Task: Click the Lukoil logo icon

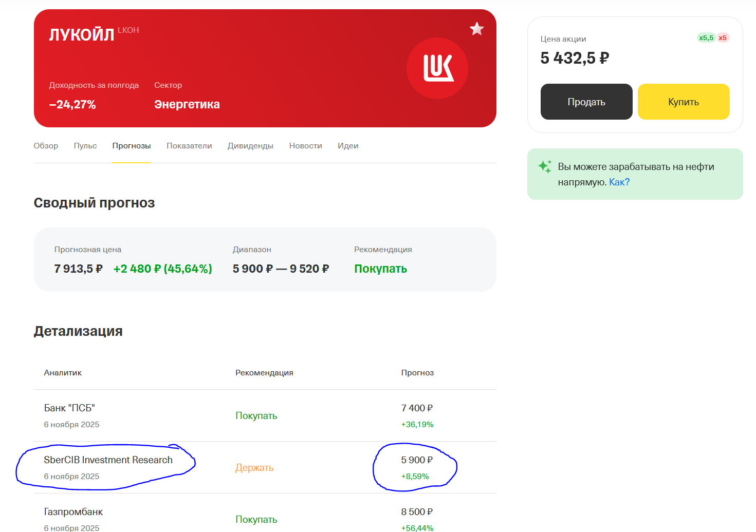Action: point(437,68)
